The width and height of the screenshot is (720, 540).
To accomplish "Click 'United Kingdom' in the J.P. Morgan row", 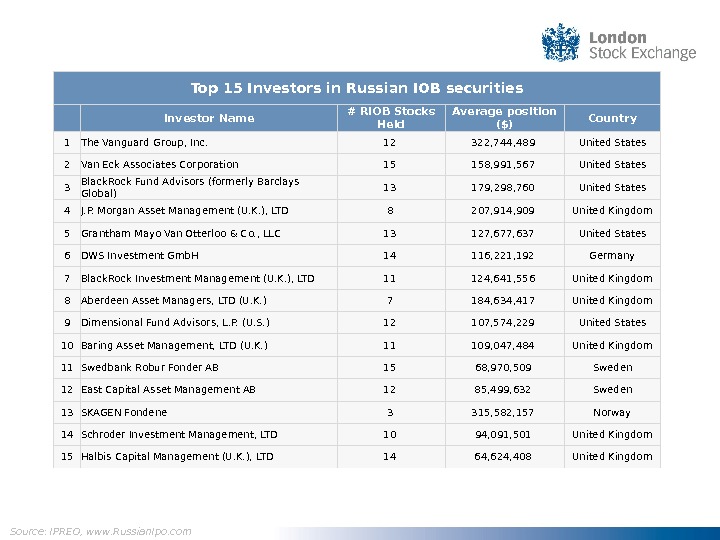I will pyautogui.click(x=613, y=210).
